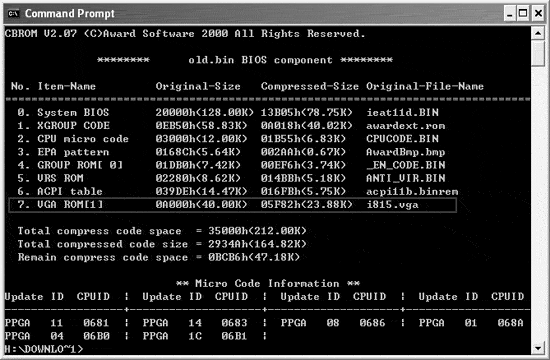This screenshot has width=550, height=360.
Task: Minimize the Command Prompt window
Action: 509,14
